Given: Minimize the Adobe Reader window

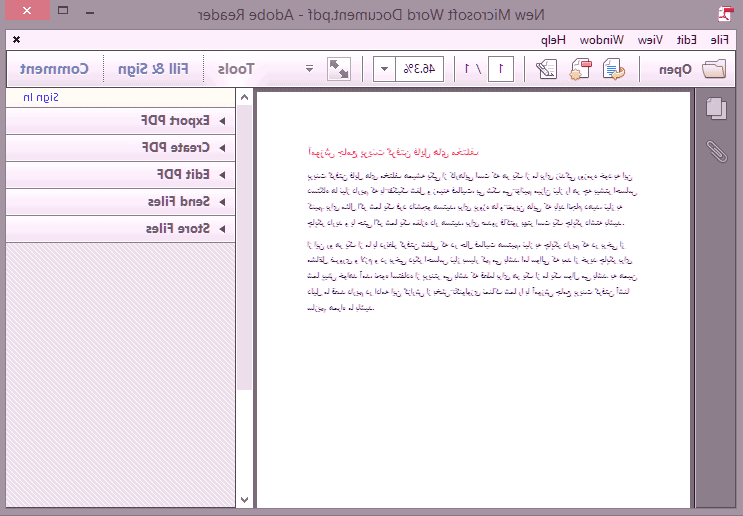Looking at the screenshot, I should (90, 13).
